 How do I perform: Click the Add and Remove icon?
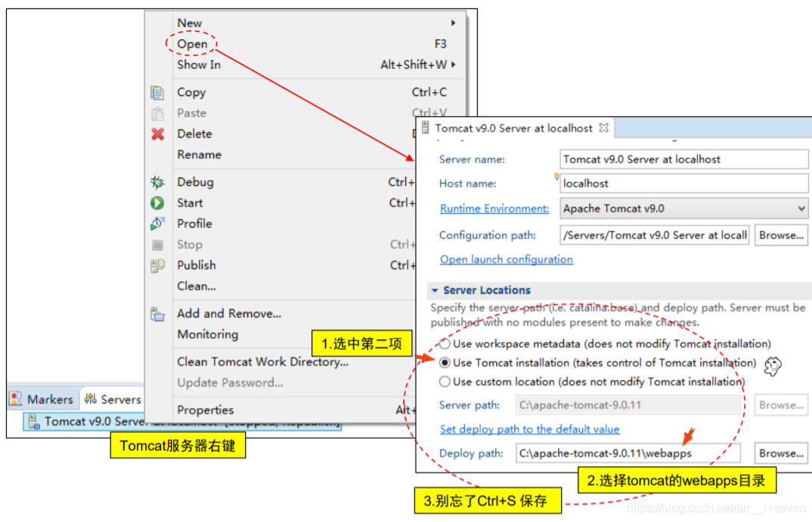(x=157, y=314)
